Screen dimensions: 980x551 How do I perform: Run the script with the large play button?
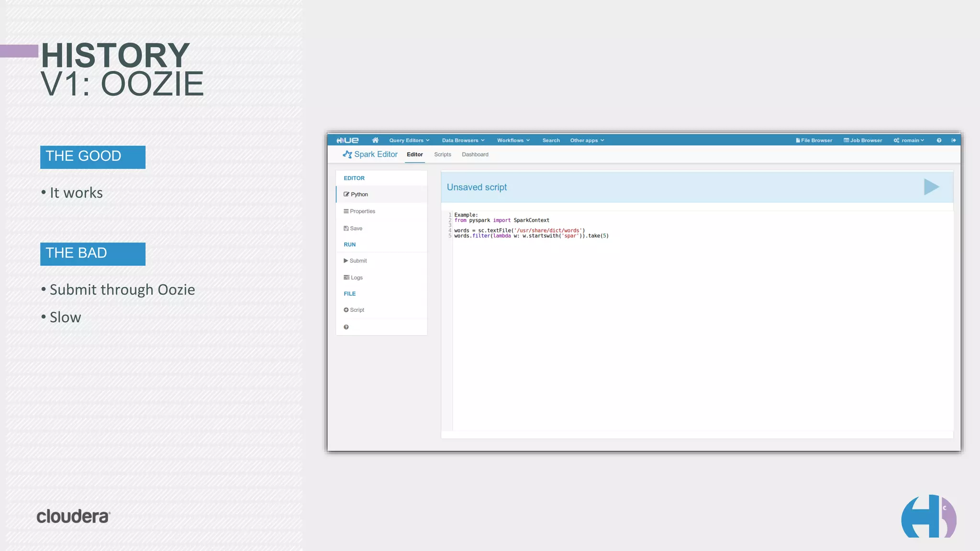point(931,187)
